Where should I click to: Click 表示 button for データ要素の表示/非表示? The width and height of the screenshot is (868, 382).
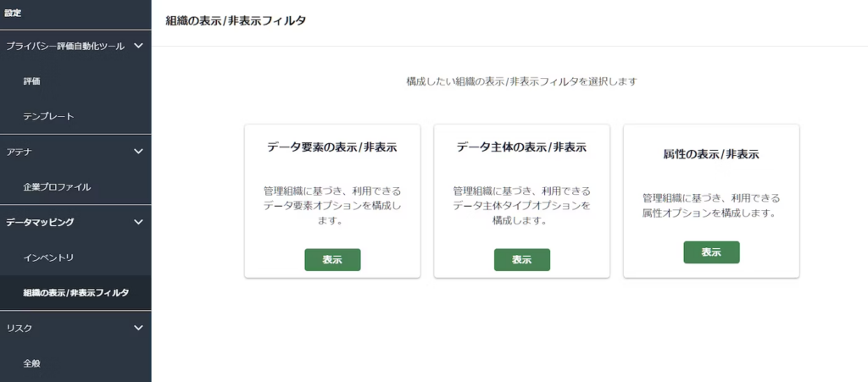tap(332, 260)
